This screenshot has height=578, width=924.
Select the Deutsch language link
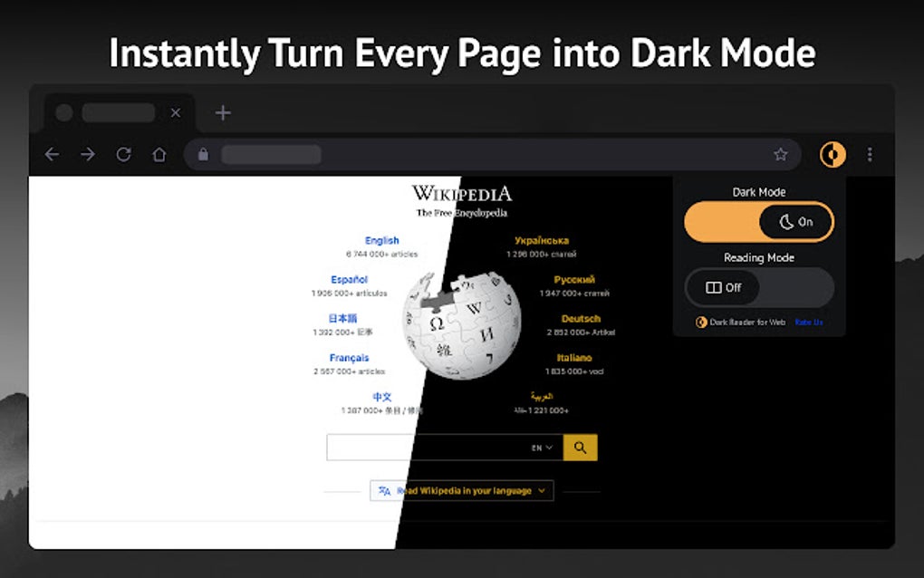pos(580,318)
